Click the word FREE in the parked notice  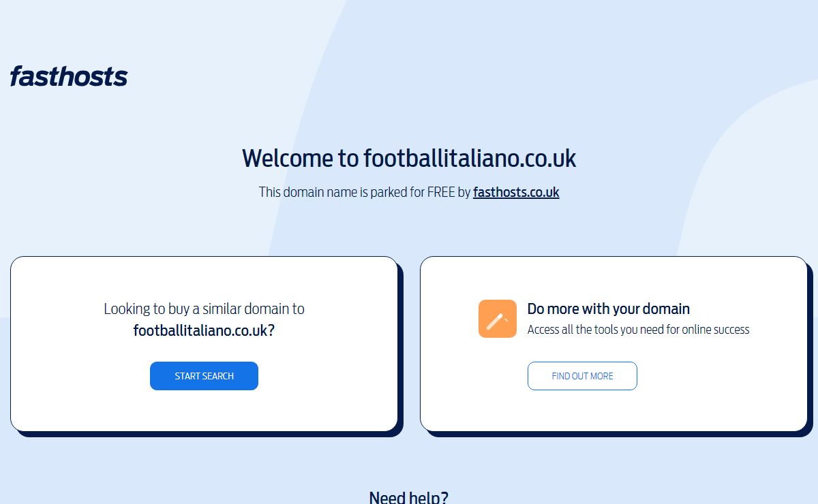click(440, 192)
